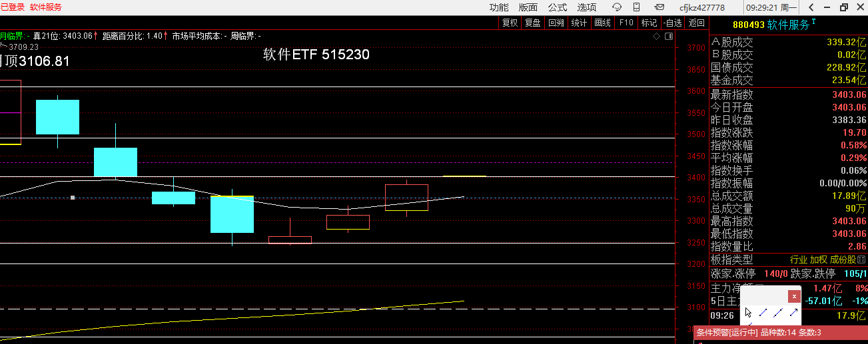Click the A股成交 row label
Screen dimensions: 868x344
coord(732,42)
